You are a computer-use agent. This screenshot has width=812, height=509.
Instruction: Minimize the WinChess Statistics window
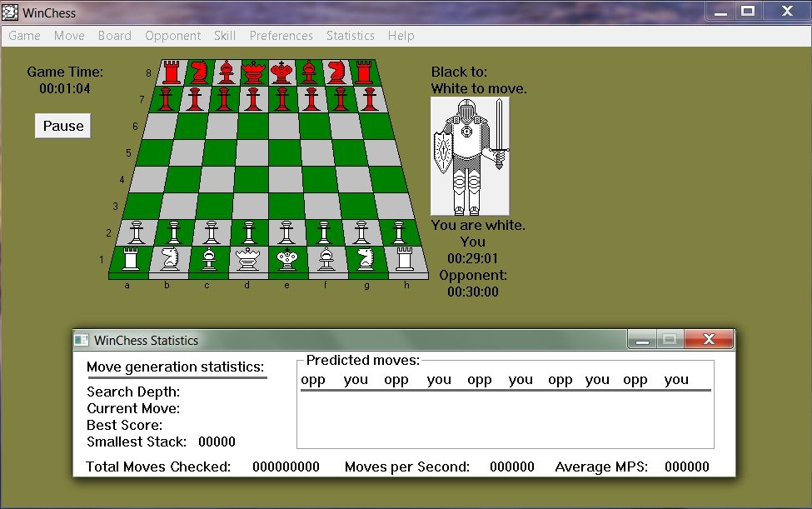coord(642,339)
